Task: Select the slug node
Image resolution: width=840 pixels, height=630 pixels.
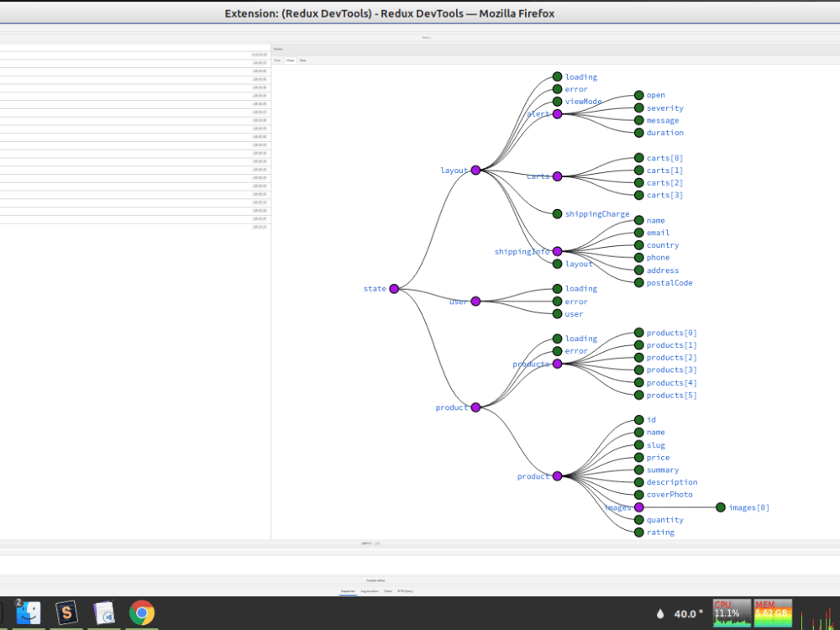Action: [638, 444]
